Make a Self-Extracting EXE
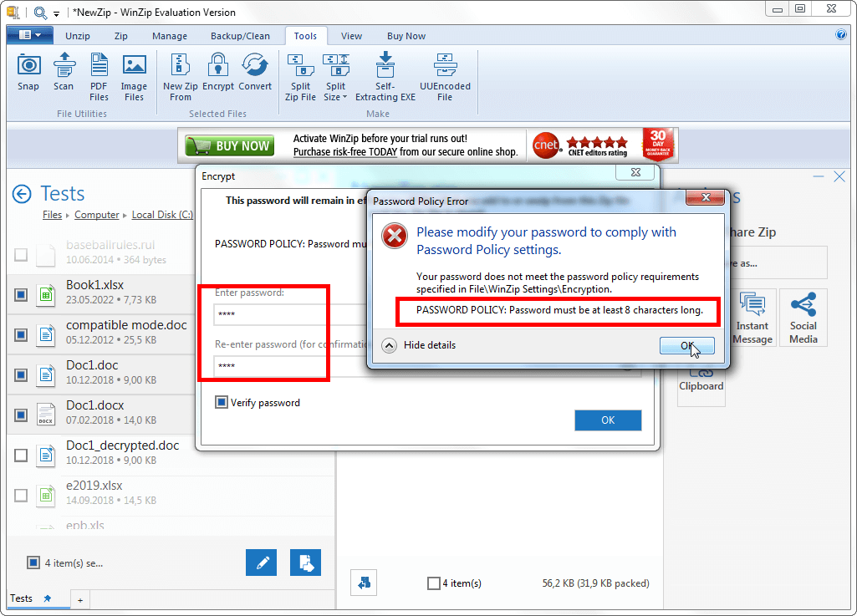 point(385,77)
